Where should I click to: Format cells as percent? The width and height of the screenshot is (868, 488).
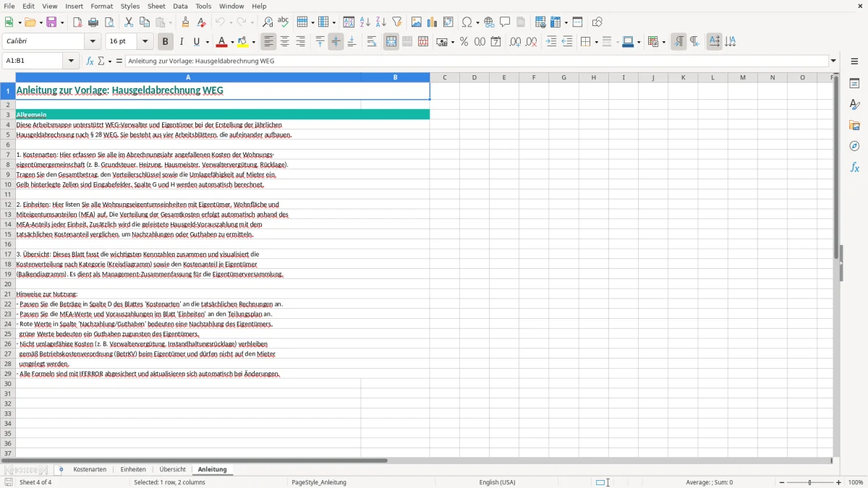click(x=464, y=42)
